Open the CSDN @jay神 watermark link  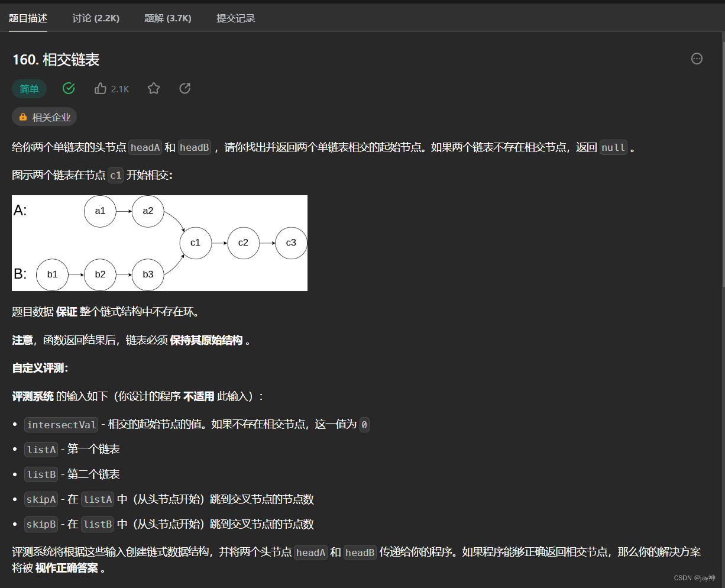pyautogui.click(x=695, y=578)
